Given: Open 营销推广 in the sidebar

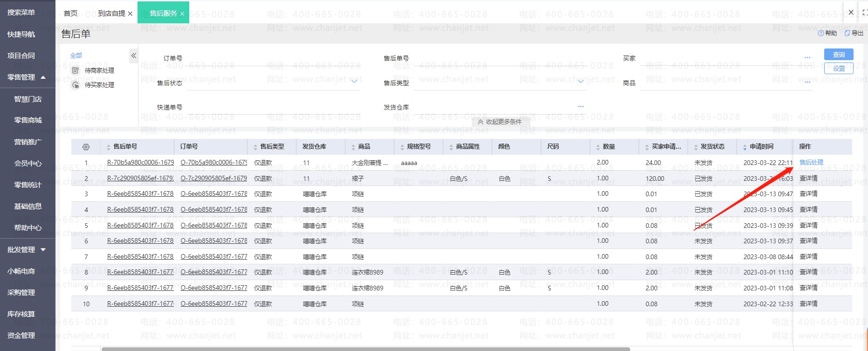Looking at the screenshot, I should [x=28, y=142].
